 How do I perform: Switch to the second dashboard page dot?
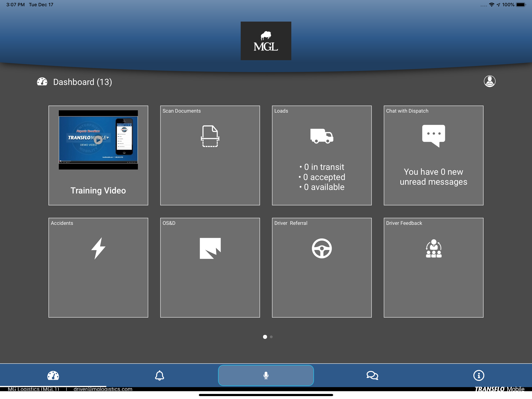(x=271, y=337)
